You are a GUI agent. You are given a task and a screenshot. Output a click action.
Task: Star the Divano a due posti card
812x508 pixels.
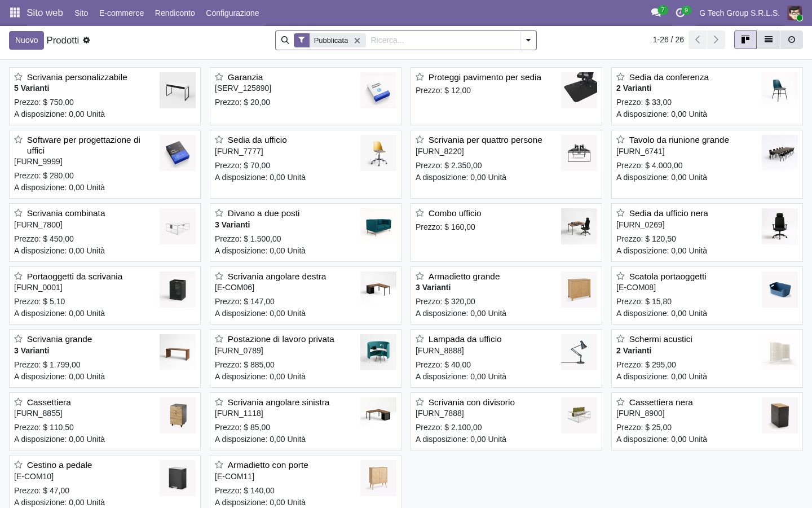(219, 213)
